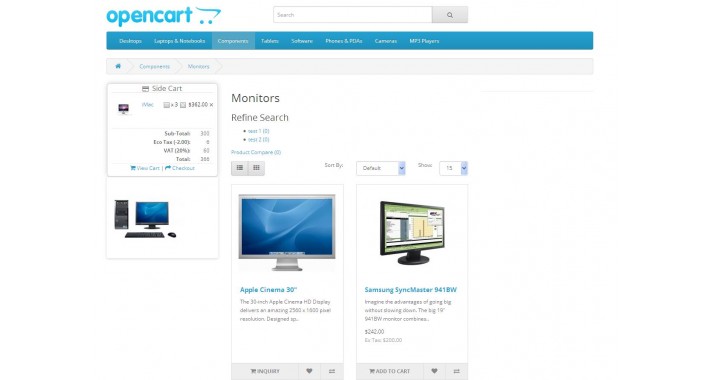Open the test 1 (0) refine link
Image resolution: width=710 pixels, height=380 pixels.
259,131
